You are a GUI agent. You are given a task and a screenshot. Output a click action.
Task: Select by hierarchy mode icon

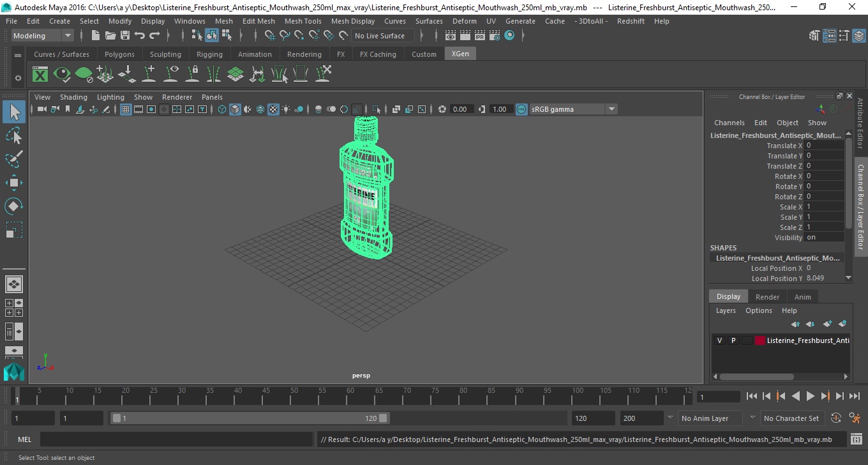197,36
